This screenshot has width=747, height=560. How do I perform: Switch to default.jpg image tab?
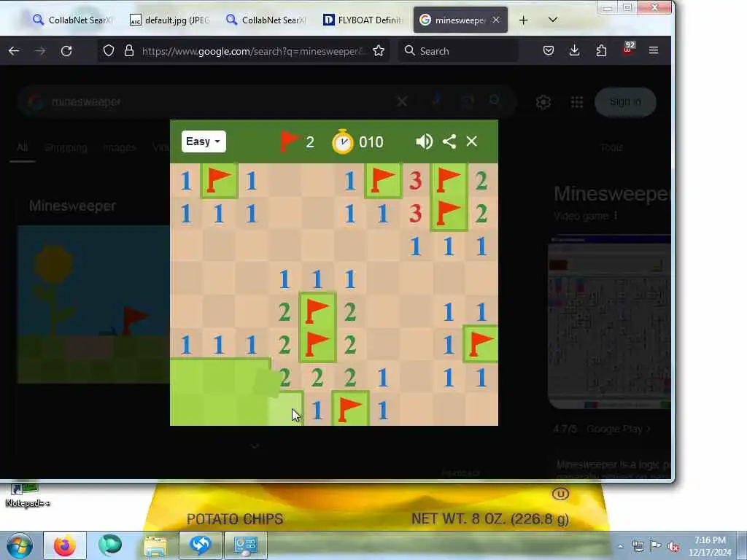coord(169,20)
